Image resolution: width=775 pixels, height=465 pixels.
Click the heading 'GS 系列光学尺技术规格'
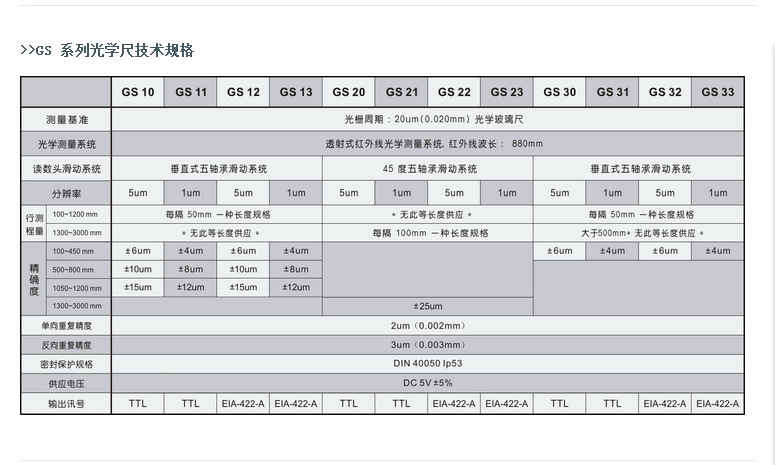click(107, 50)
